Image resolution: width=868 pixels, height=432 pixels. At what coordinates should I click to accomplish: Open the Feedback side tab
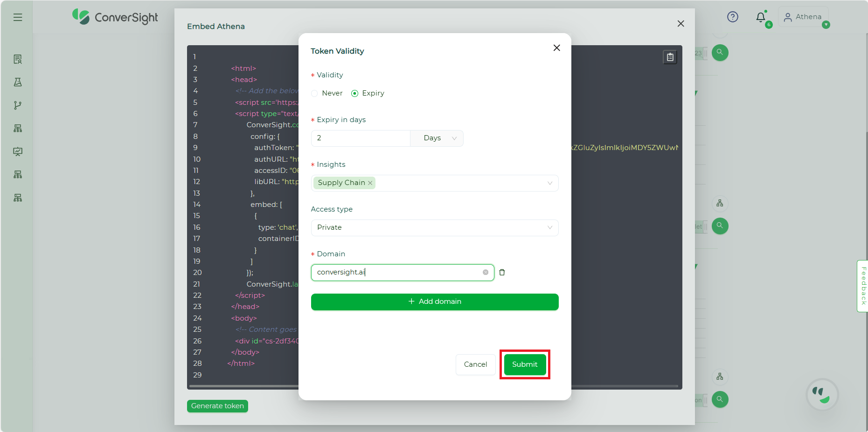pos(863,286)
